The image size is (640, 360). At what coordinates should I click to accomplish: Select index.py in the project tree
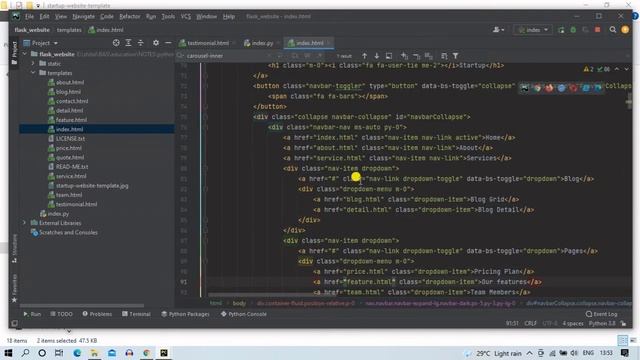[x=54, y=214]
